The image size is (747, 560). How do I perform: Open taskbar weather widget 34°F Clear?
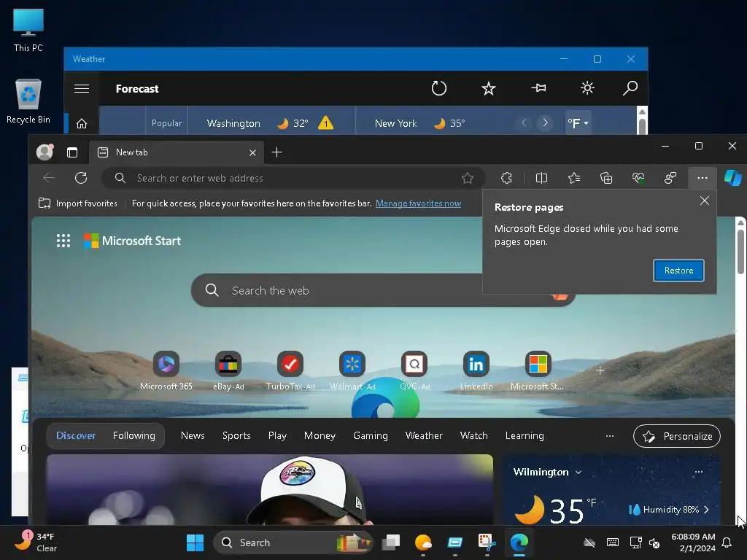pyautogui.click(x=36, y=542)
